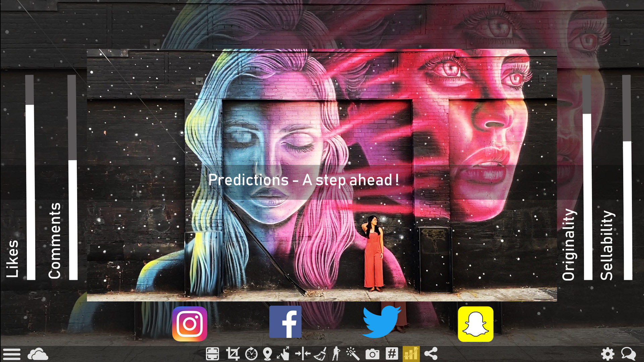Select the person pose tool
Viewport: 644px width, 362px height.
[x=336, y=354]
